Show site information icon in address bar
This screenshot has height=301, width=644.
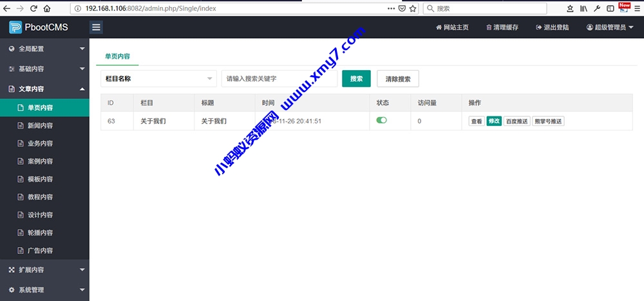click(78, 8)
